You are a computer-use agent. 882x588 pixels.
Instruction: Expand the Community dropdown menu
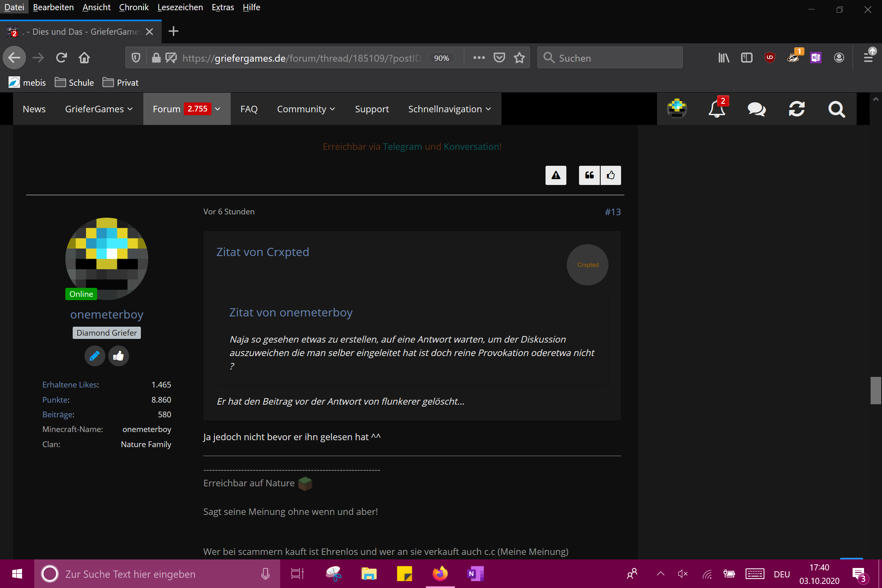(x=306, y=109)
